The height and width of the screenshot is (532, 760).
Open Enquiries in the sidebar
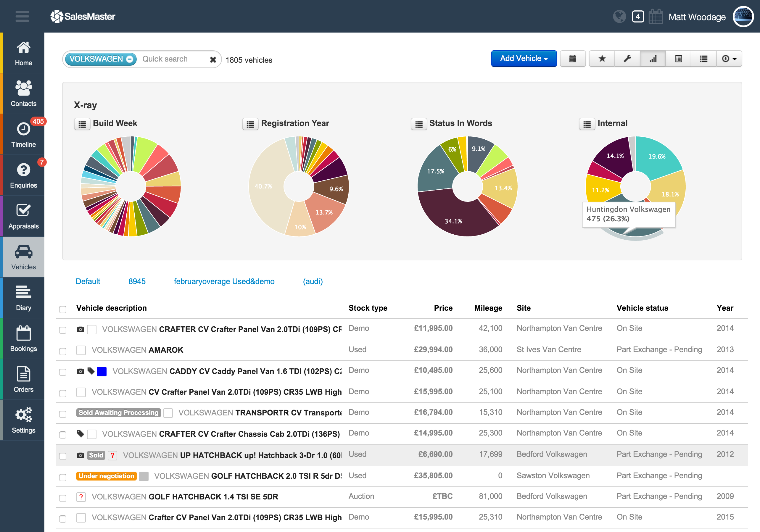23,175
